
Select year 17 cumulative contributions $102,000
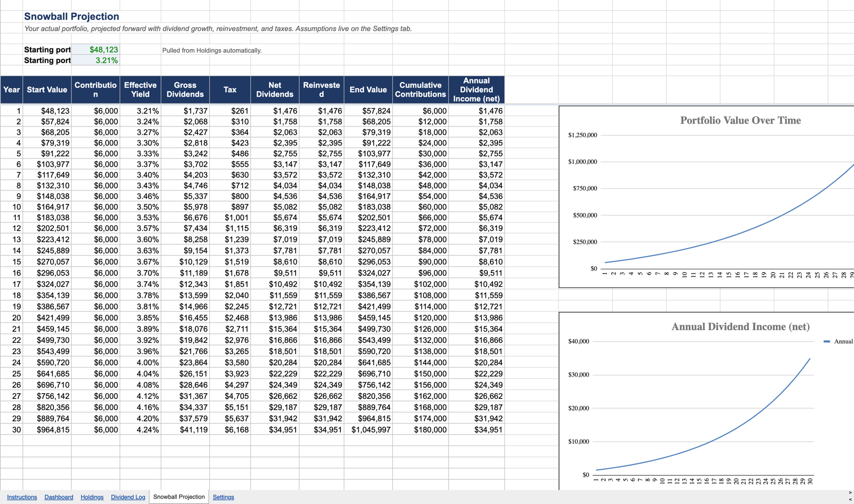tap(421, 284)
